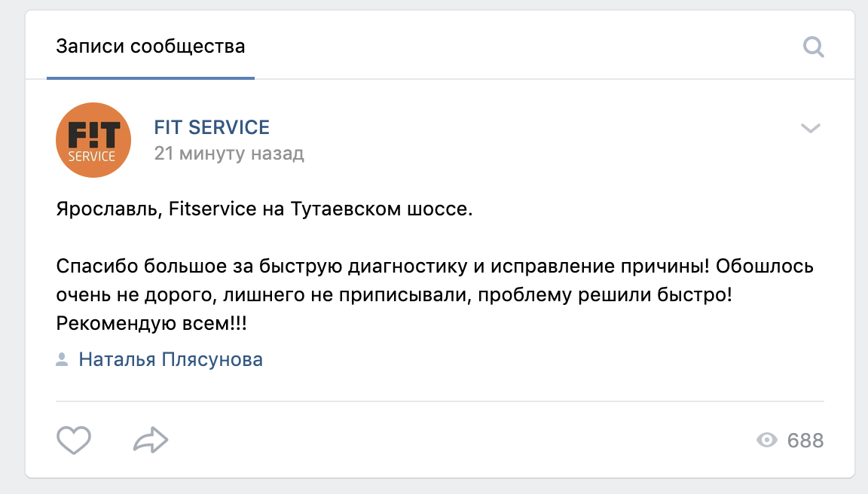Switch to the Записи сообщества tab

pos(151,47)
